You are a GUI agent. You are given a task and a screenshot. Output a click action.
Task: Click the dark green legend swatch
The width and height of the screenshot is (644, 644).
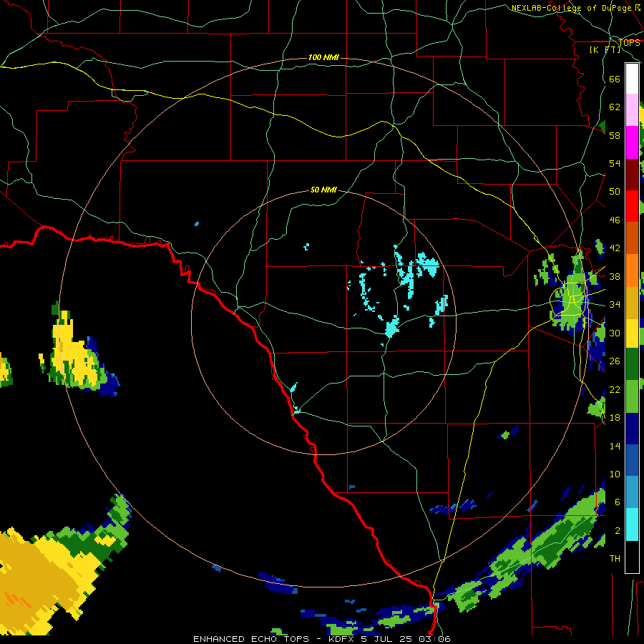(x=632, y=364)
